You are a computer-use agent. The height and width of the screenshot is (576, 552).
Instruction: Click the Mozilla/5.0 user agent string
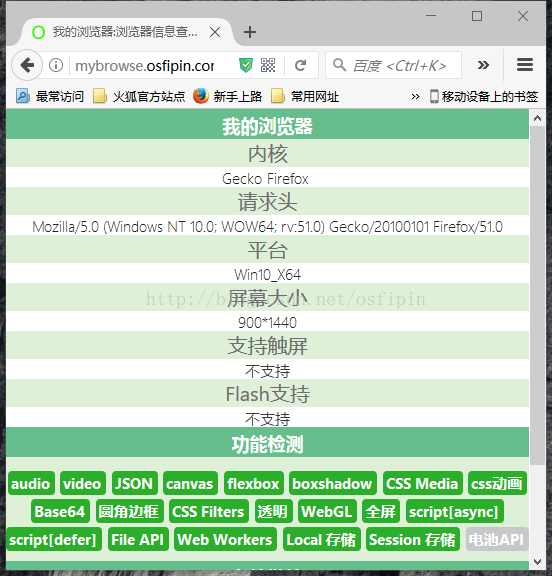pyautogui.click(x=267, y=227)
